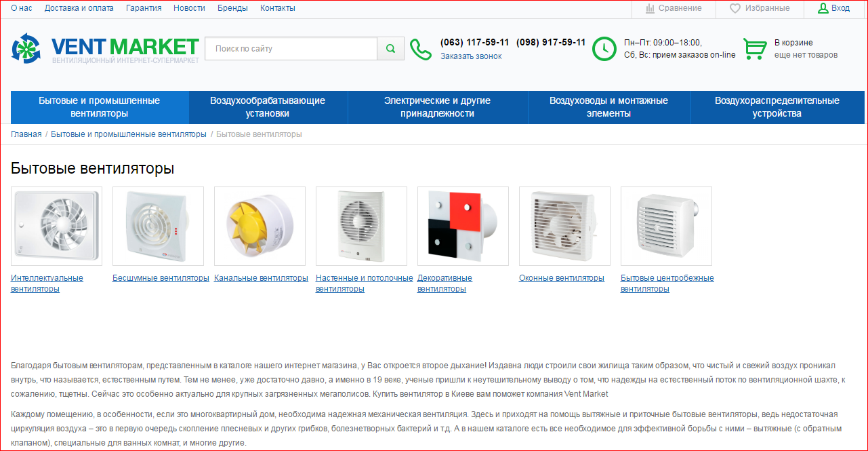Click the green clock working-hours icon
Image resolution: width=868 pixels, height=451 pixels.
[604, 49]
